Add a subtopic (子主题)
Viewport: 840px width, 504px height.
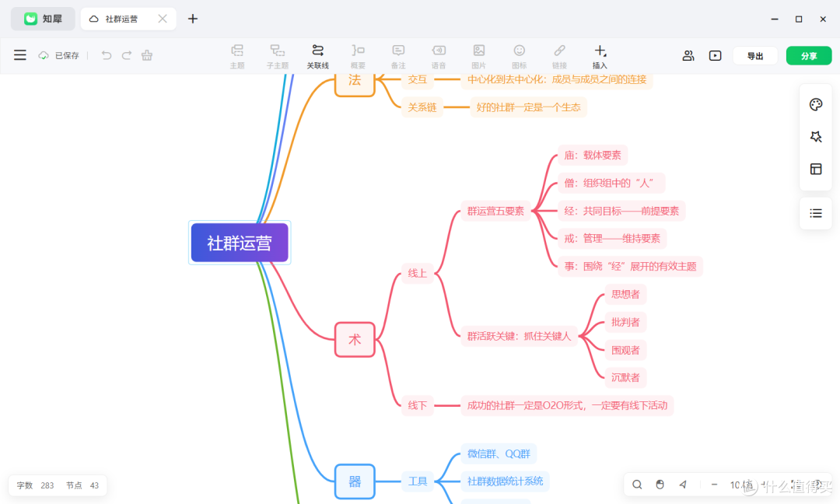[x=278, y=57]
